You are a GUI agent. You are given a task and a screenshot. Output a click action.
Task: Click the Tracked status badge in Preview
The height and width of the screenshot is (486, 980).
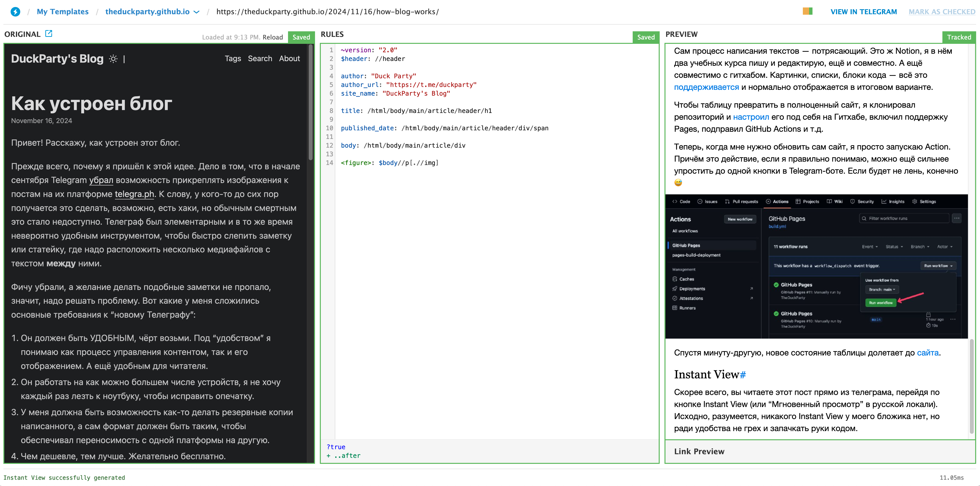click(959, 37)
